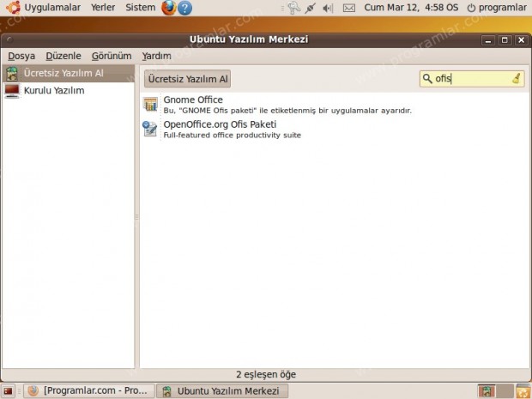Click the clock showing Cum Mar 12

pyautogui.click(x=411, y=8)
